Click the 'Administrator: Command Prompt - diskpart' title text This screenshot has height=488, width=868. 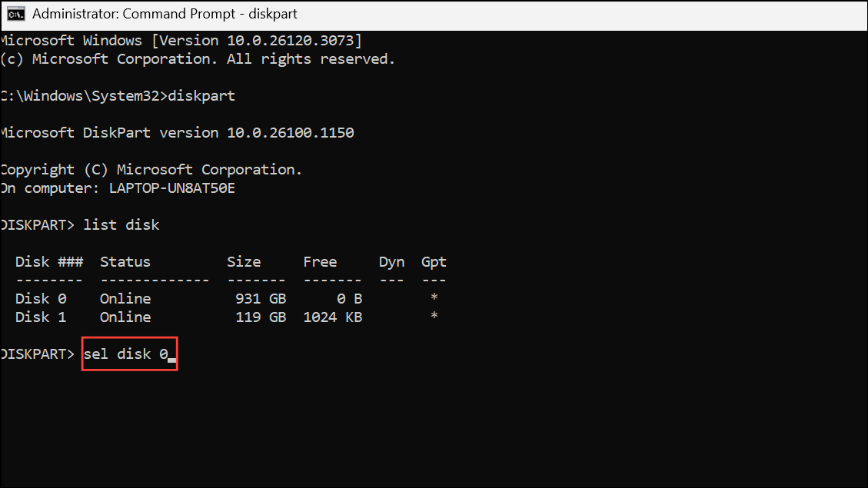tap(165, 15)
